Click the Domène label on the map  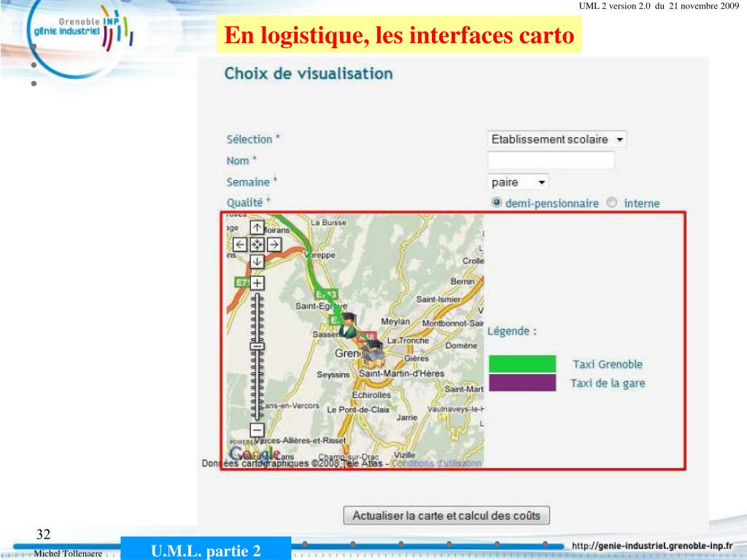(x=461, y=346)
